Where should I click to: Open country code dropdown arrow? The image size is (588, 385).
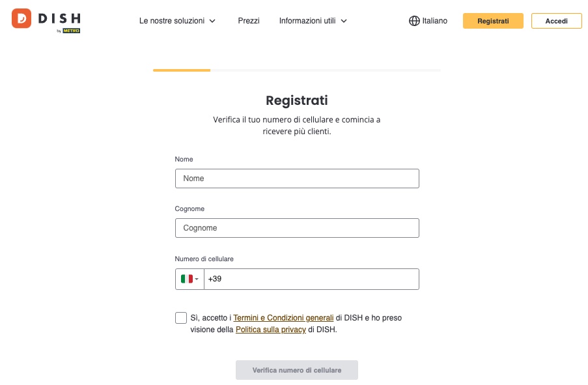coord(197,279)
